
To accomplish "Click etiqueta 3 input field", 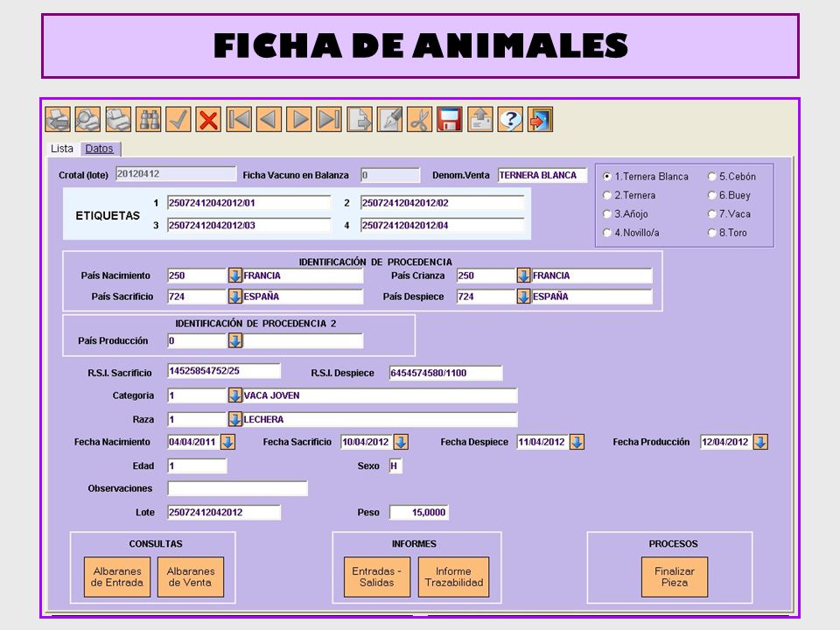I will [x=249, y=226].
